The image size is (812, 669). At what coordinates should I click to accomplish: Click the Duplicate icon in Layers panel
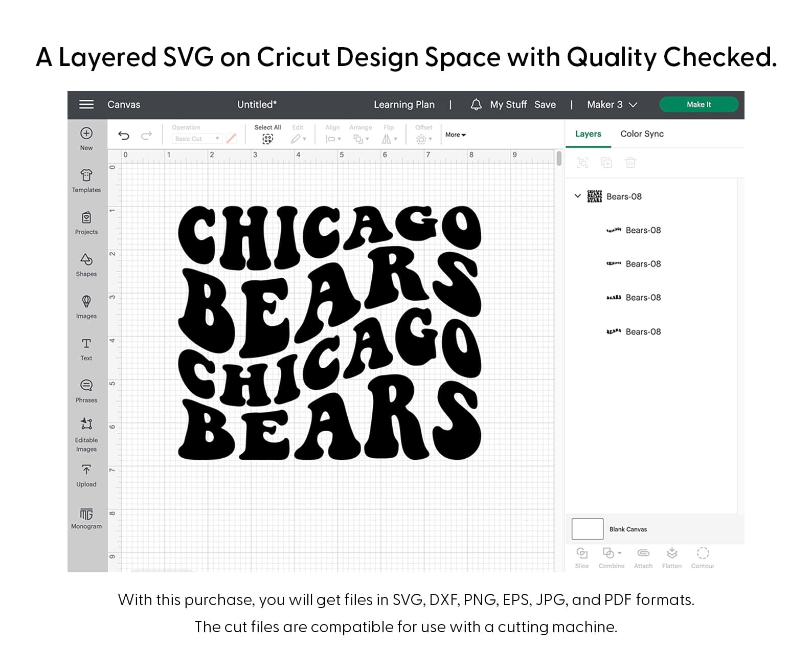click(x=606, y=163)
